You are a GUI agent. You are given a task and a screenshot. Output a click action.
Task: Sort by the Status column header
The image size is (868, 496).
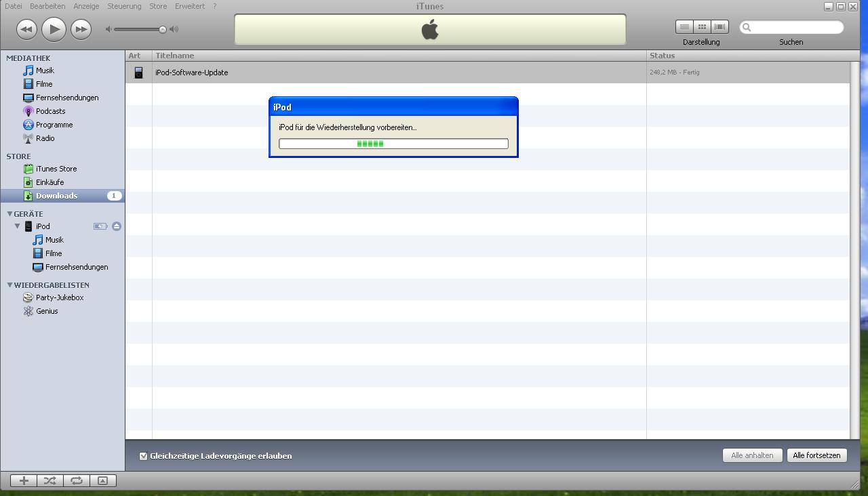tap(749, 56)
